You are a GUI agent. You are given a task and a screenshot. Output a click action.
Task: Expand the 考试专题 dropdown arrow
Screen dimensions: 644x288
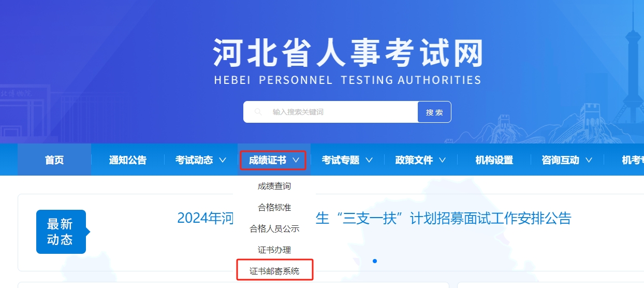(369, 160)
